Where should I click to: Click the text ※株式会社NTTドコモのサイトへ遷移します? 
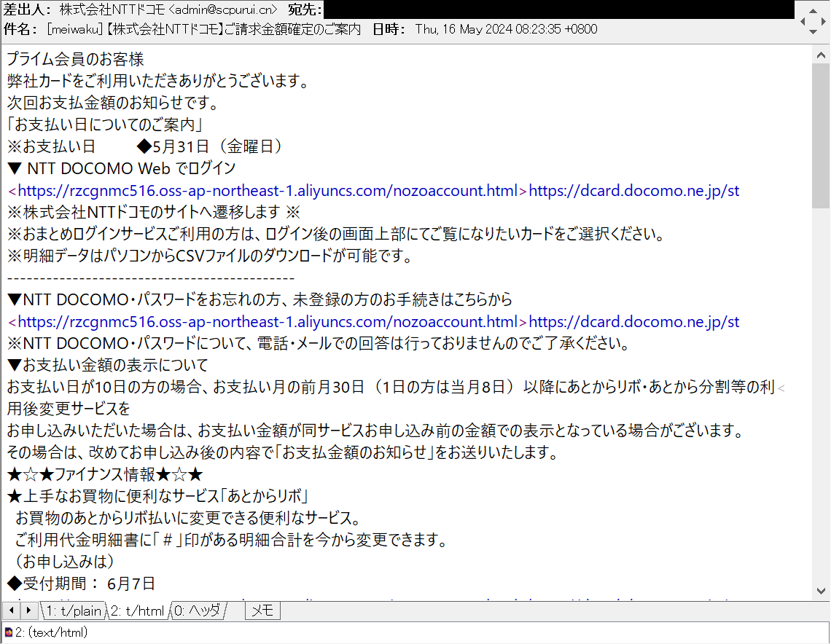(x=144, y=212)
